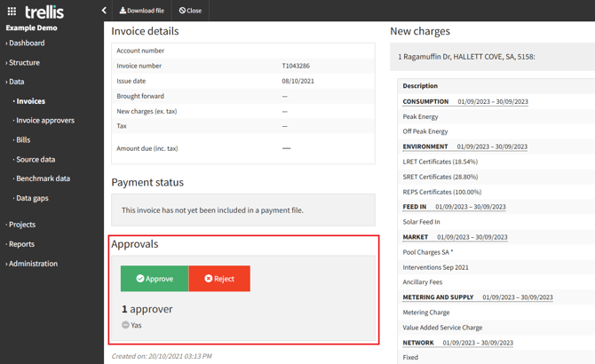595x364 pixels.
Task: Open Source data page
Action: 36,160
